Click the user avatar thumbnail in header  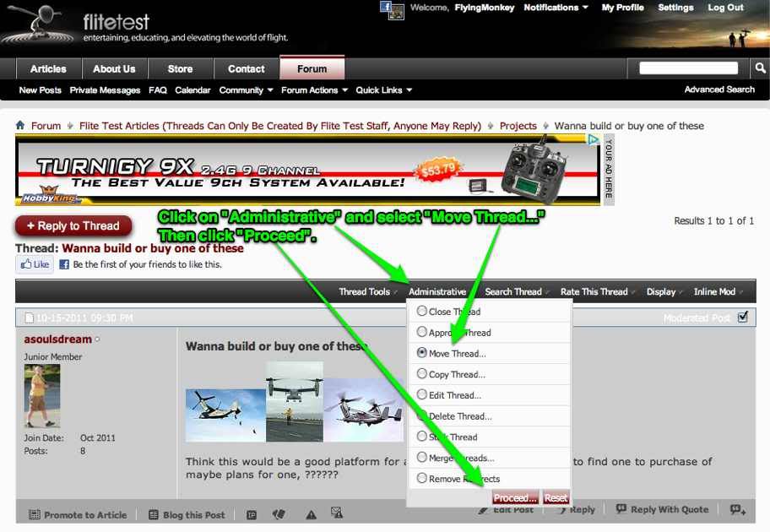coord(396,13)
